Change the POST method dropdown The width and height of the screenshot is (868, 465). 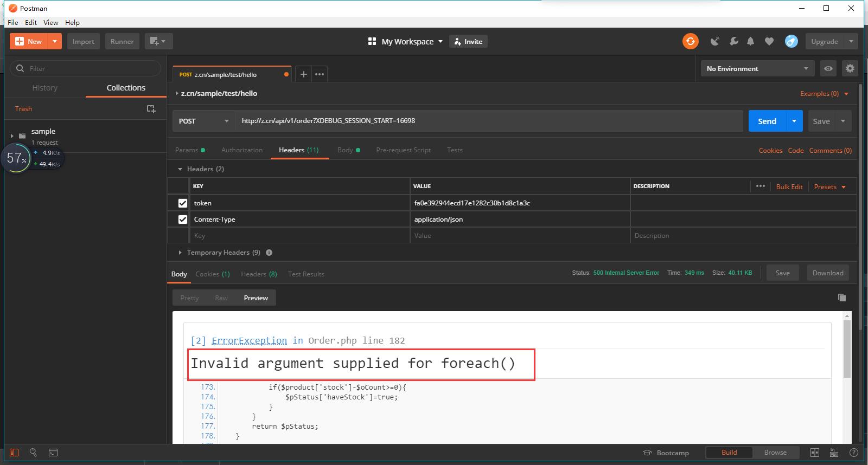tap(204, 121)
